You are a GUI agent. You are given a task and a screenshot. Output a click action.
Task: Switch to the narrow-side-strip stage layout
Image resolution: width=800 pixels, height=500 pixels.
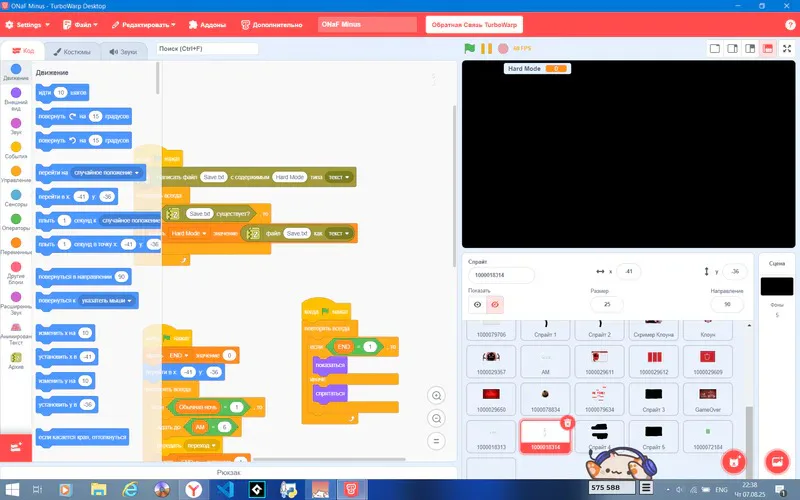click(733, 48)
